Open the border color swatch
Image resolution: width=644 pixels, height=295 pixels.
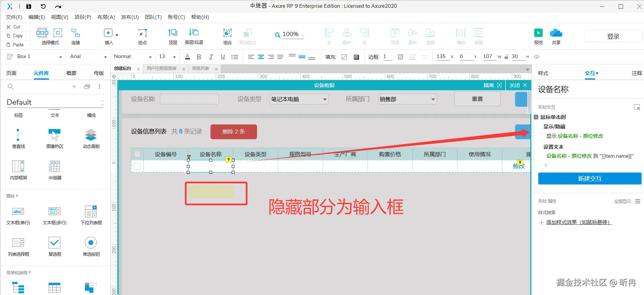click(x=400, y=57)
